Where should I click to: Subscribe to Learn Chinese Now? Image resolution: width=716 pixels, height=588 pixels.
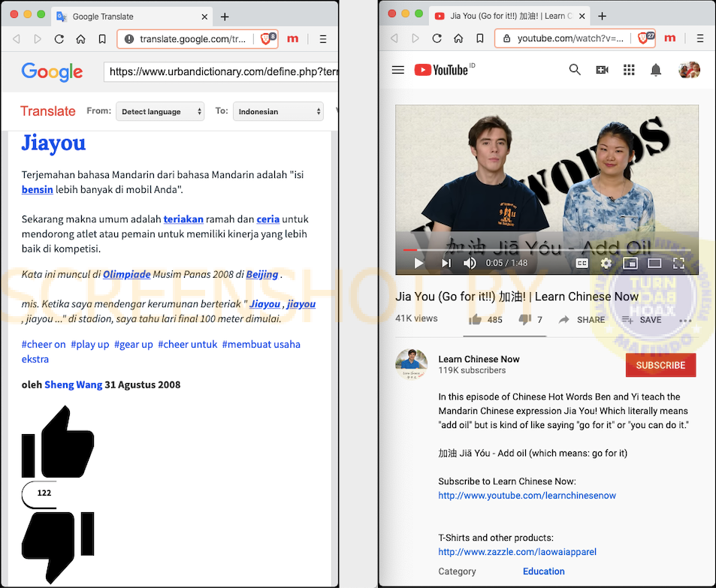point(660,365)
